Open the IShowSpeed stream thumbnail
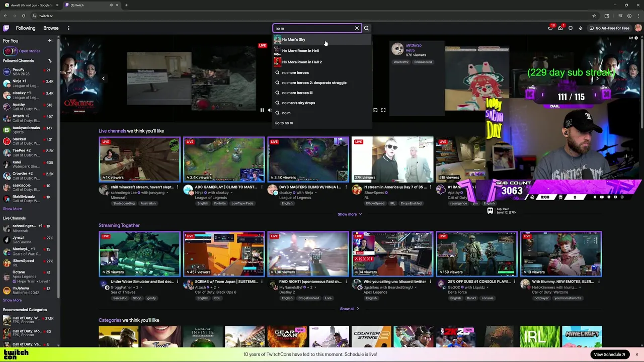The image size is (644, 362). tap(392, 159)
